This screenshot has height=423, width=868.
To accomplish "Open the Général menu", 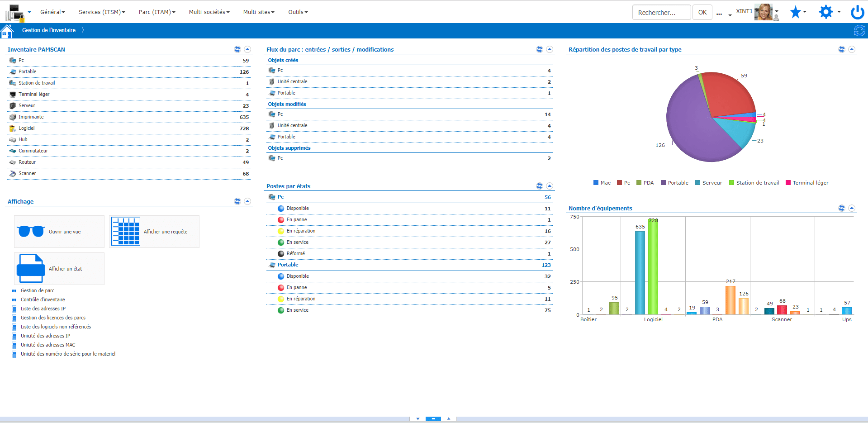I will point(52,12).
